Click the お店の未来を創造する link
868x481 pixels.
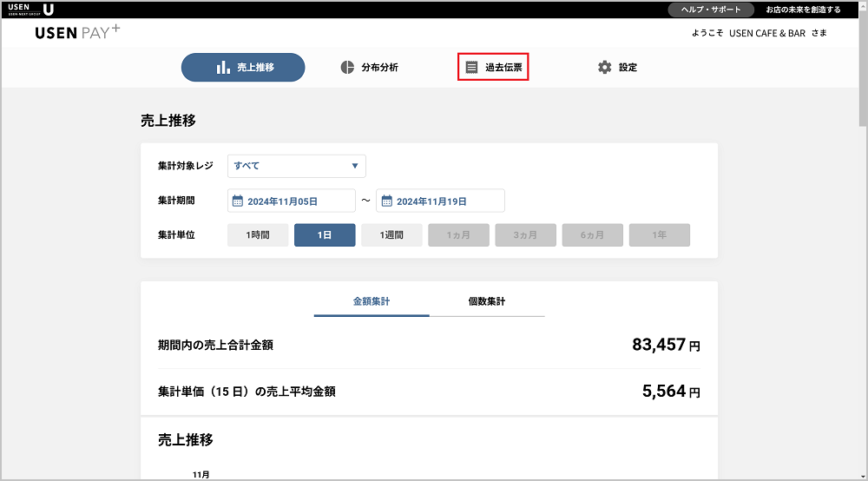coord(803,10)
